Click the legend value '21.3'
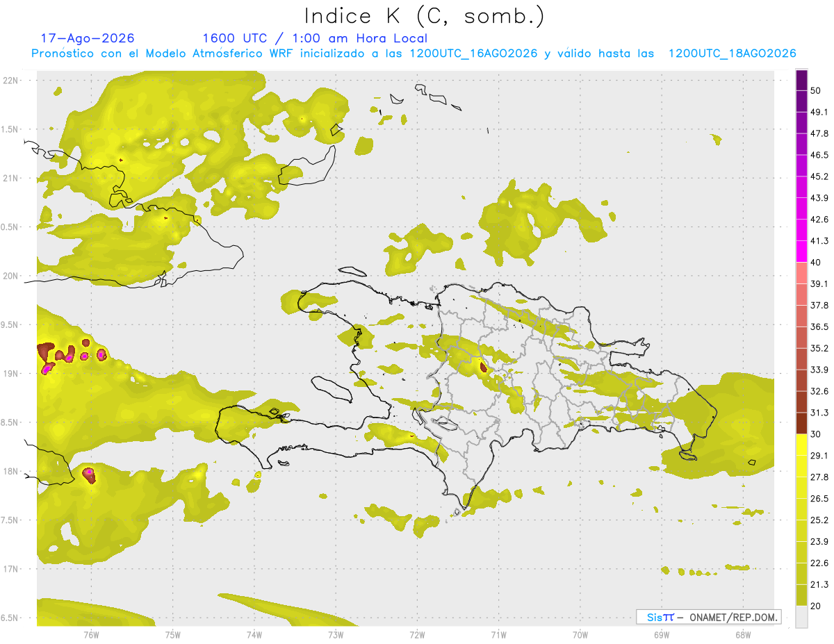 click(819, 584)
